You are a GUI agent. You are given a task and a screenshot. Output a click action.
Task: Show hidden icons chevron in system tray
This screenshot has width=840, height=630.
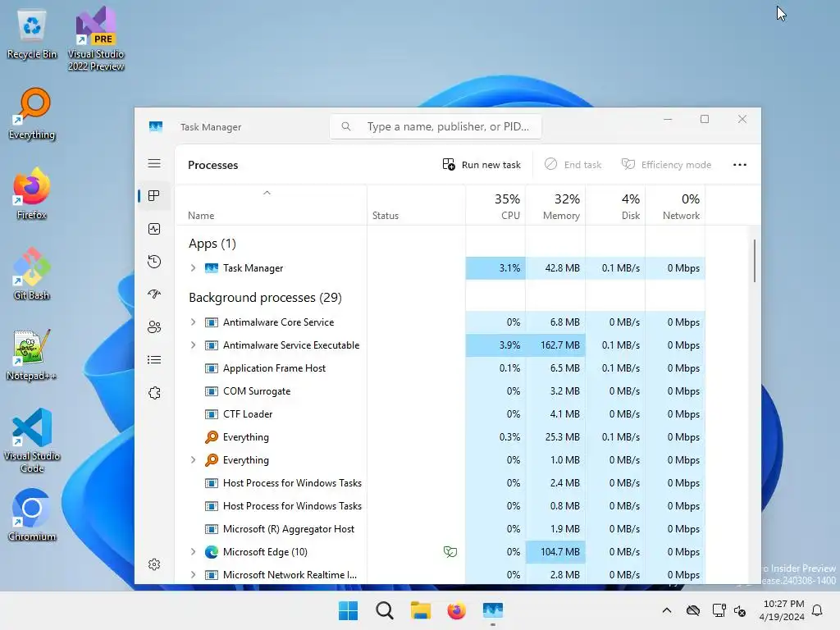pyautogui.click(x=666, y=610)
